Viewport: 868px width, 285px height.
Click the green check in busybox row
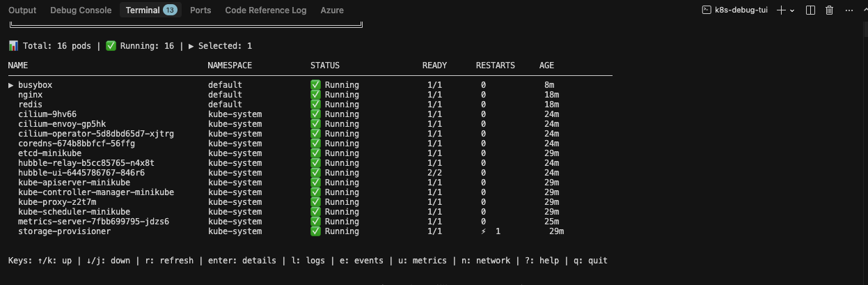[315, 85]
